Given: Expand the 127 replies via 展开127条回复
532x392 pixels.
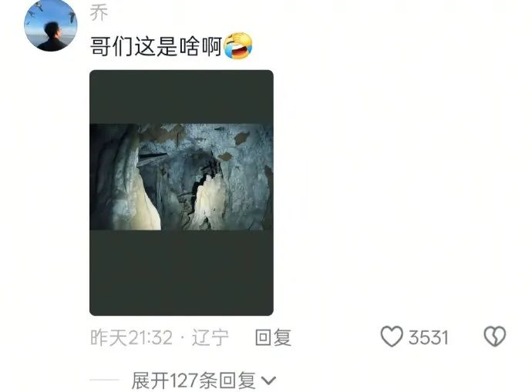Looking at the screenshot, I should (x=204, y=380).
